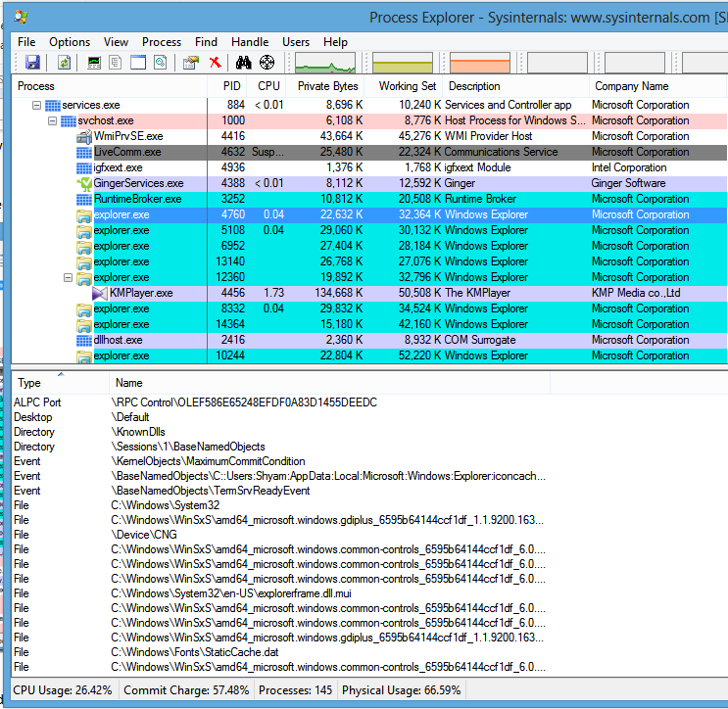Collapse explorer.exe node with PID 12360
The image size is (728, 709).
click(x=69, y=277)
